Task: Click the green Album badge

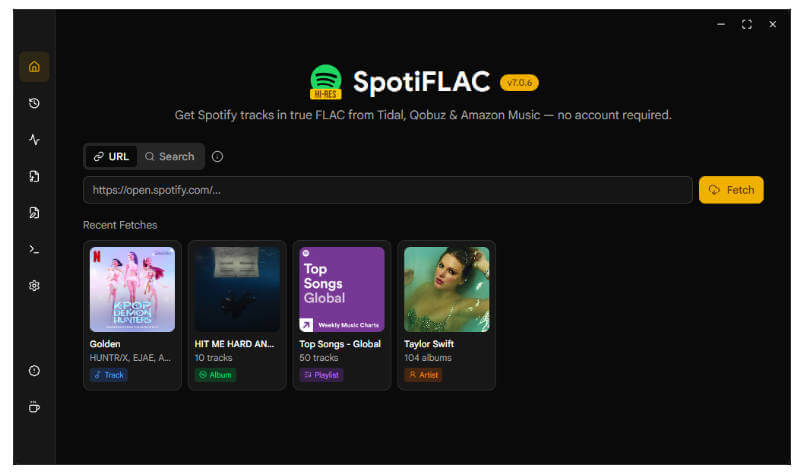Action: click(x=215, y=375)
